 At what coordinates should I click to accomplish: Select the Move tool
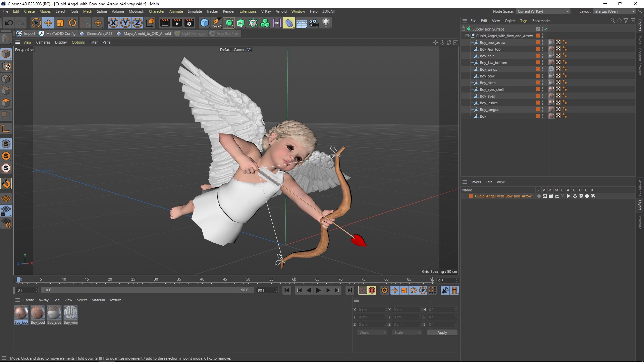tap(48, 23)
